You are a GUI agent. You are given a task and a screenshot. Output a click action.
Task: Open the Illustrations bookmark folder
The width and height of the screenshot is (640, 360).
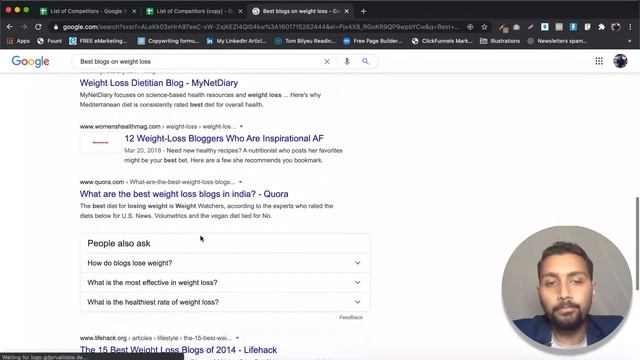coord(500,41)
